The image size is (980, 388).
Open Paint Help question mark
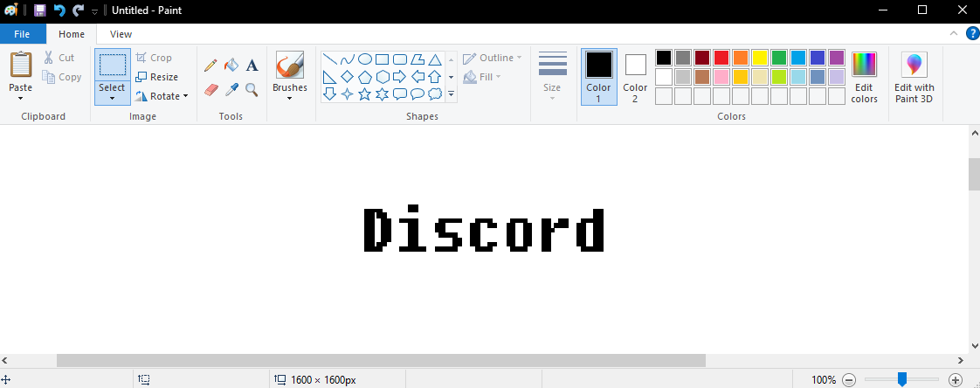pyautogui.click(x=972, y=34)
